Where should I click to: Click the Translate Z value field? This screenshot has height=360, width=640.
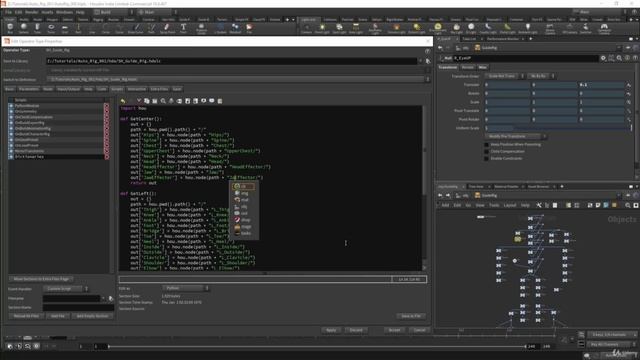coord(602,85)
